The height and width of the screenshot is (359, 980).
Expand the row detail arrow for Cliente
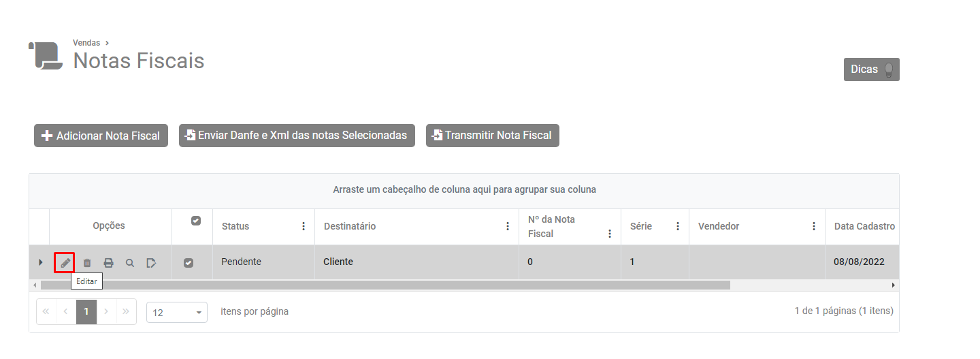point(40,262)
